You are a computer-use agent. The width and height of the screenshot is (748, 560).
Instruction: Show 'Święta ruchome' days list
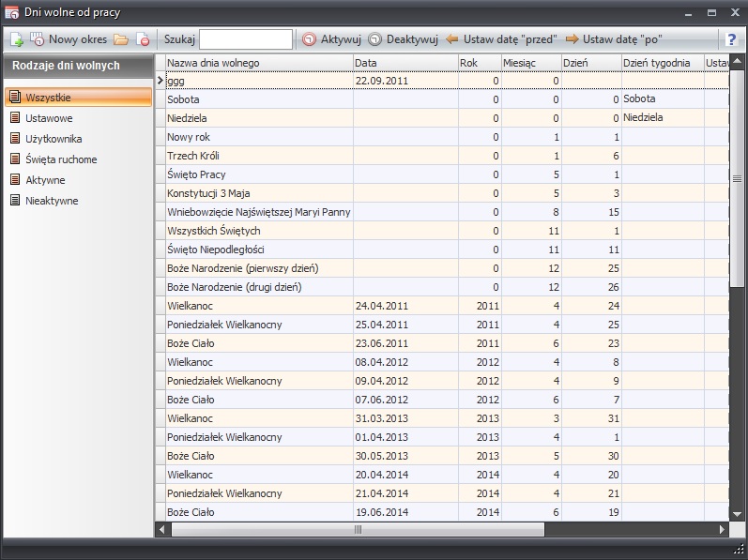[x=60, y=159]
